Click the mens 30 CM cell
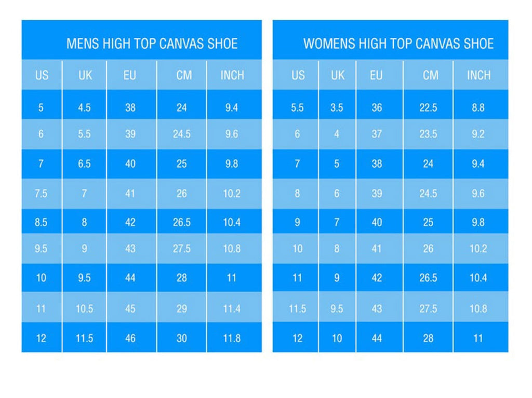532x398 pixels. (x=182, y=338)
